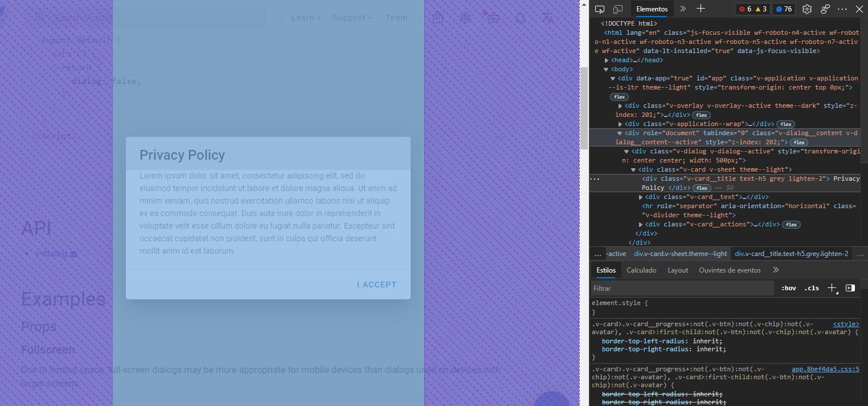Collapse the v-card v-sheet div node
Viewport: 868px width, 406px height.
pos(633,170)
